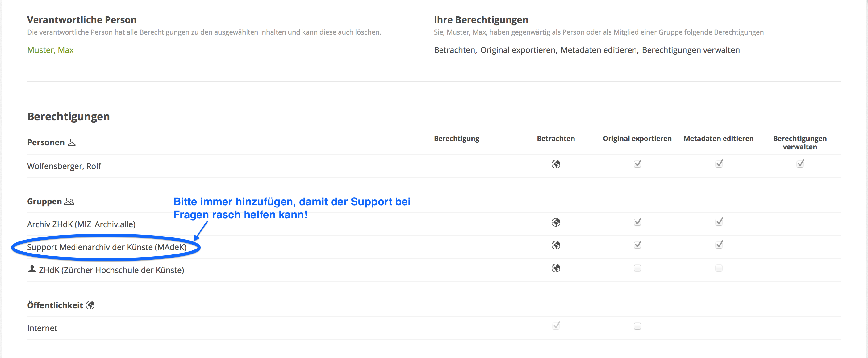Enable Original exportieren for ZHdK group
Screen dimensions: 868x358
637,268
